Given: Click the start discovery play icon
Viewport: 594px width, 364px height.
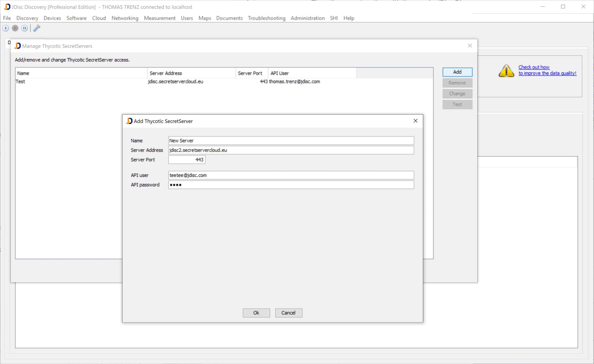Looking at the screenshot, I should tap(5, 28).
